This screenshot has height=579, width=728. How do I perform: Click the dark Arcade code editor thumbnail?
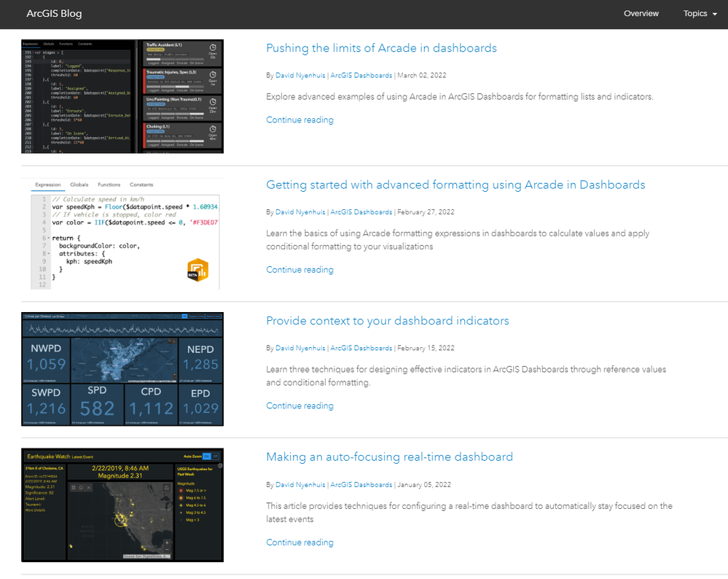[122, 97]
